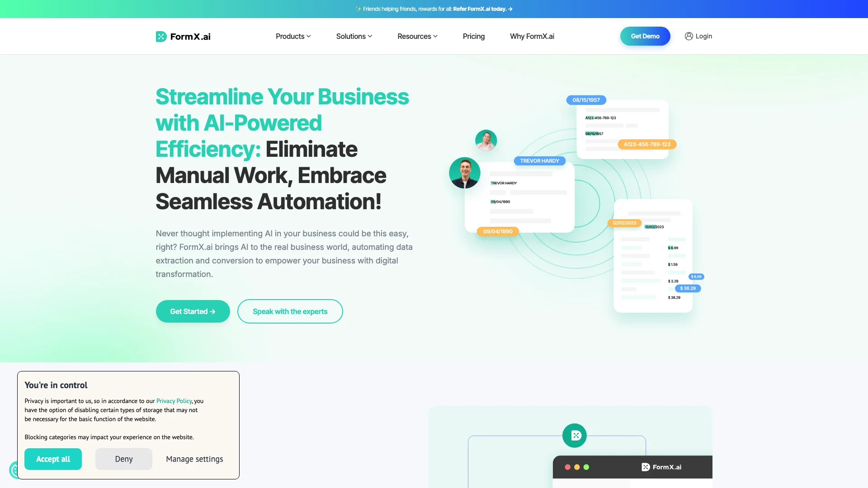Expand the Resources dropdown menu

pos(417,36)
